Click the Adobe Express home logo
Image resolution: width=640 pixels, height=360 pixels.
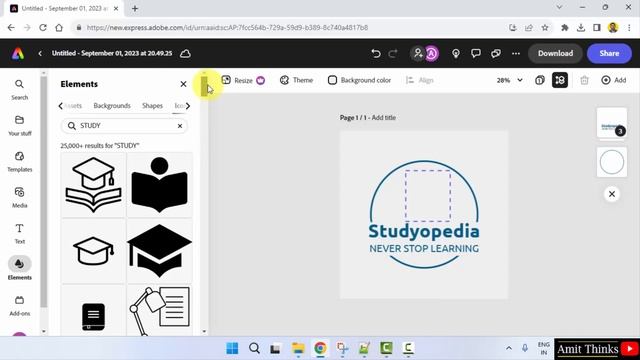click(18, 53)
